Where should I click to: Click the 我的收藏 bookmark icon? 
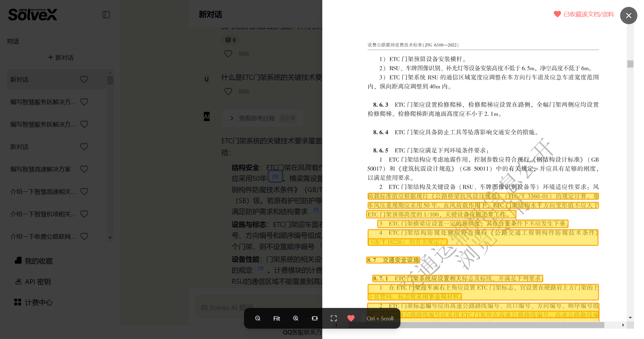[x=18, y=261]
